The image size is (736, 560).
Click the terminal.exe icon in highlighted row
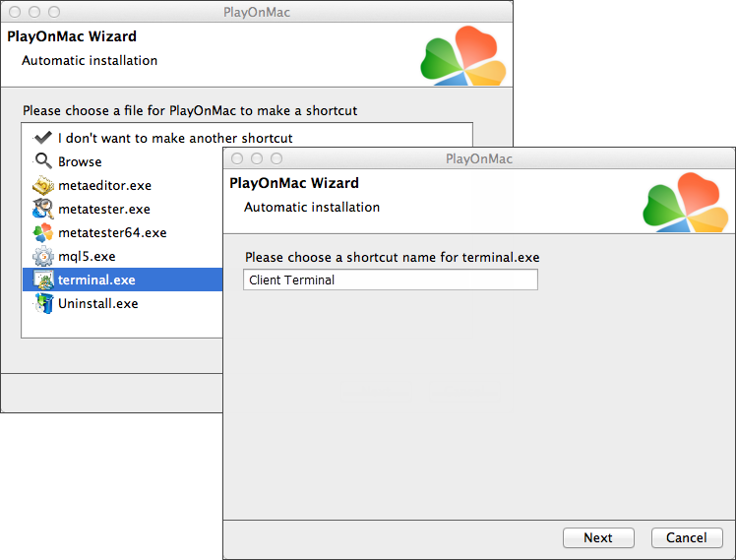coord(42,280)
